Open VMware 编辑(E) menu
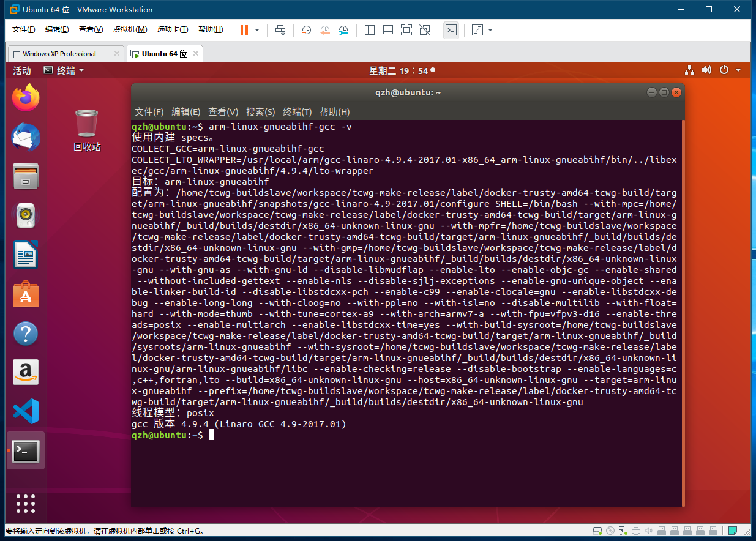 tap(57, 29)
